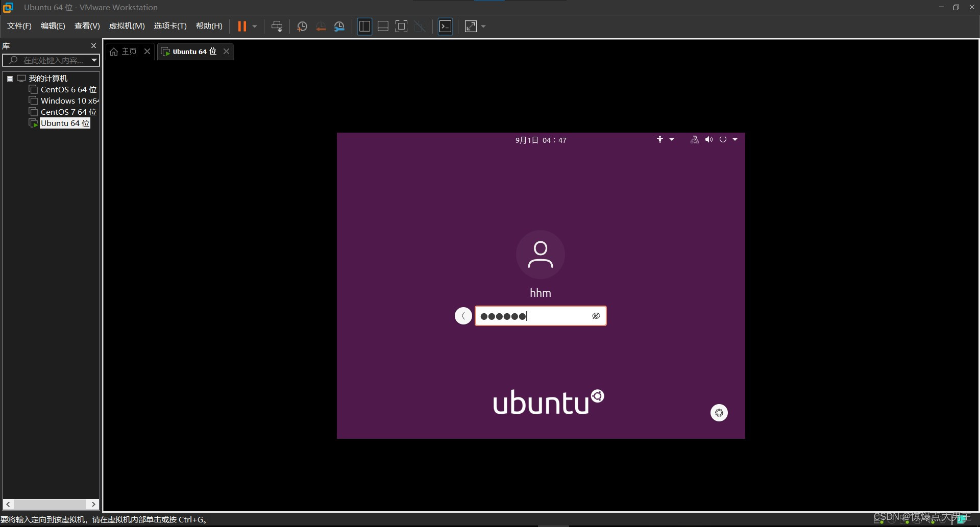Click the Ubuntu clock 9月1日 04:47

541,140
